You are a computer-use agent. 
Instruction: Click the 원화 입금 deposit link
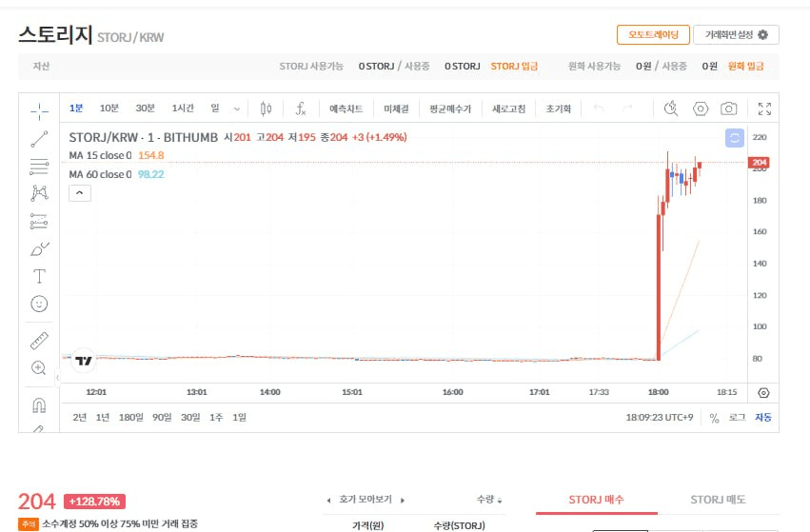coord(745,66)
